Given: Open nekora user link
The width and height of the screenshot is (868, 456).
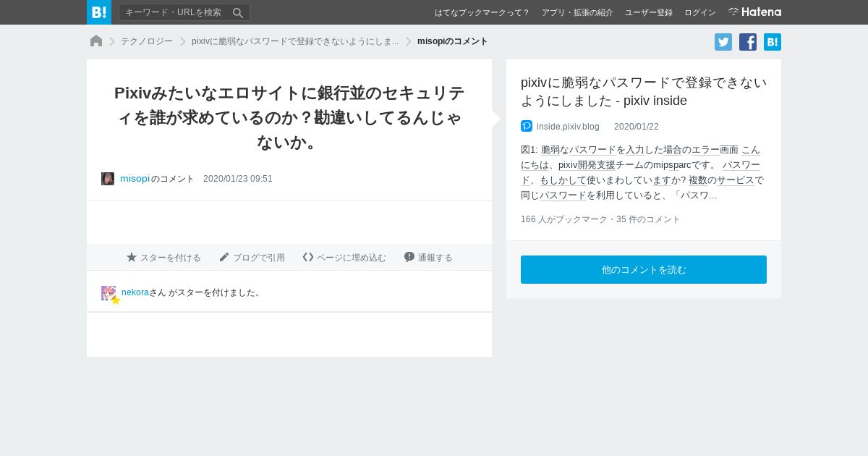Looking at the screenshot, I should coord(135,292).
